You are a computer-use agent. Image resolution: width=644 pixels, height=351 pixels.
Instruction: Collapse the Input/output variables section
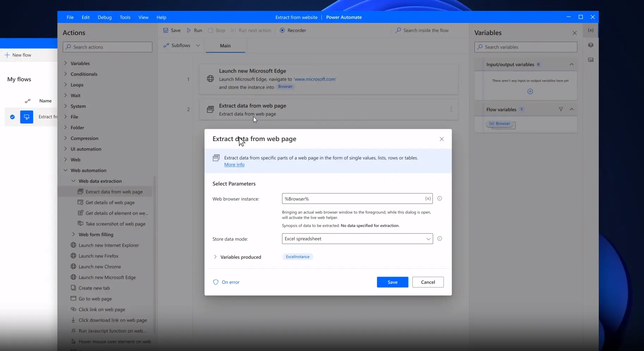coord(571,65)
